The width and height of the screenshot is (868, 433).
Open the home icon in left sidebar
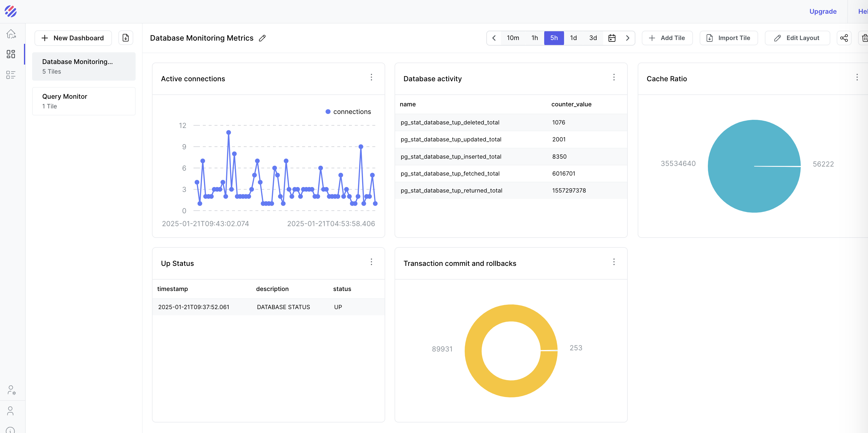click(x=11, y=34)
